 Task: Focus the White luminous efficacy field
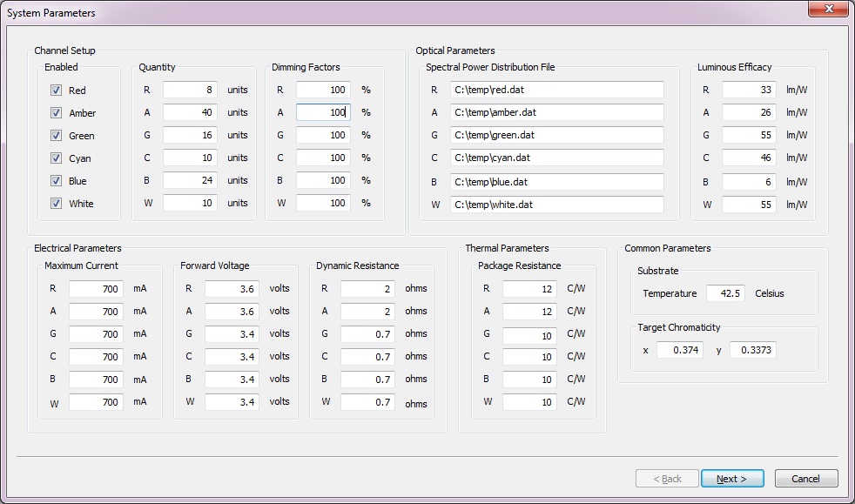(750, 205)
